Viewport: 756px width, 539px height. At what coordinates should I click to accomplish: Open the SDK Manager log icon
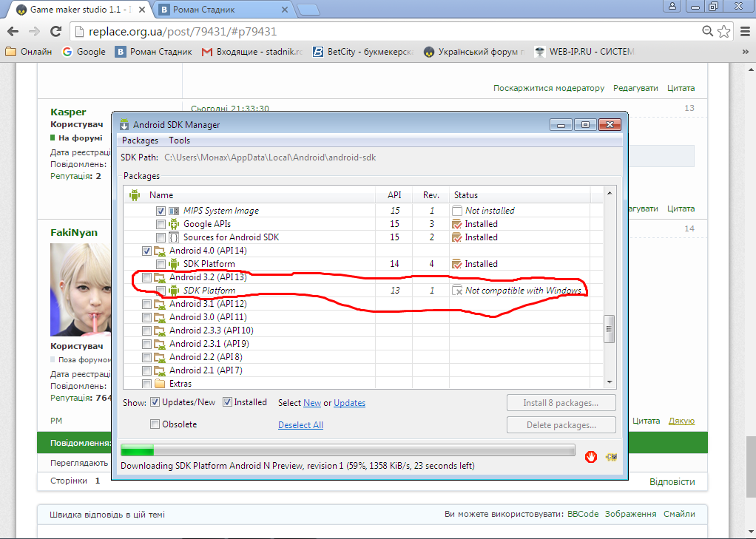(611, 456)
